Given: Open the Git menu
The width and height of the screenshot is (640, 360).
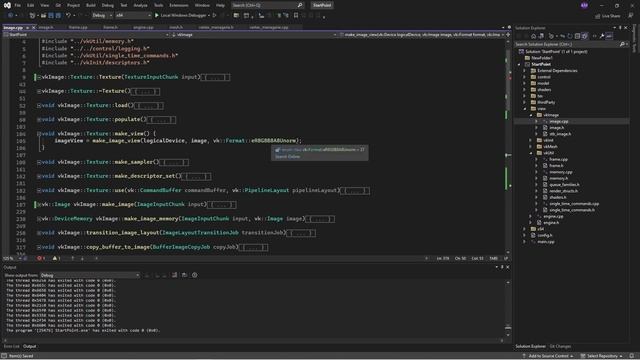Looking at the screenshot, I should coord(58,5).
